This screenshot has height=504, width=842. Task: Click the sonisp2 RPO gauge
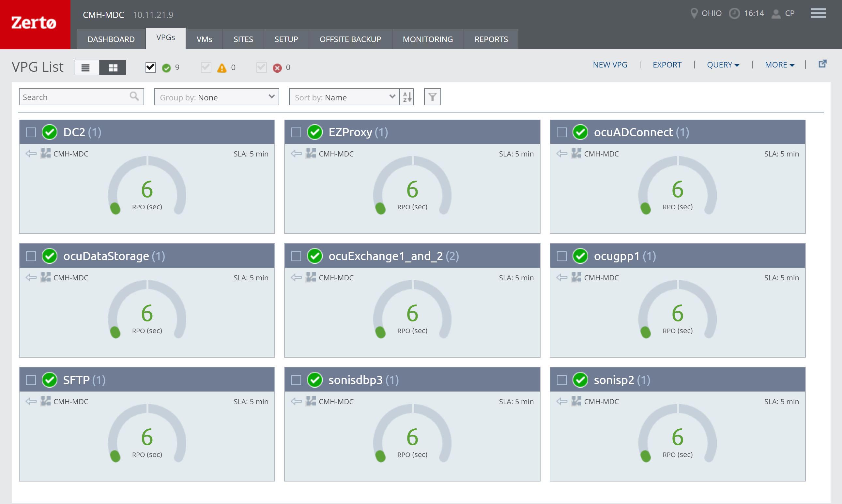pos(678,434)
